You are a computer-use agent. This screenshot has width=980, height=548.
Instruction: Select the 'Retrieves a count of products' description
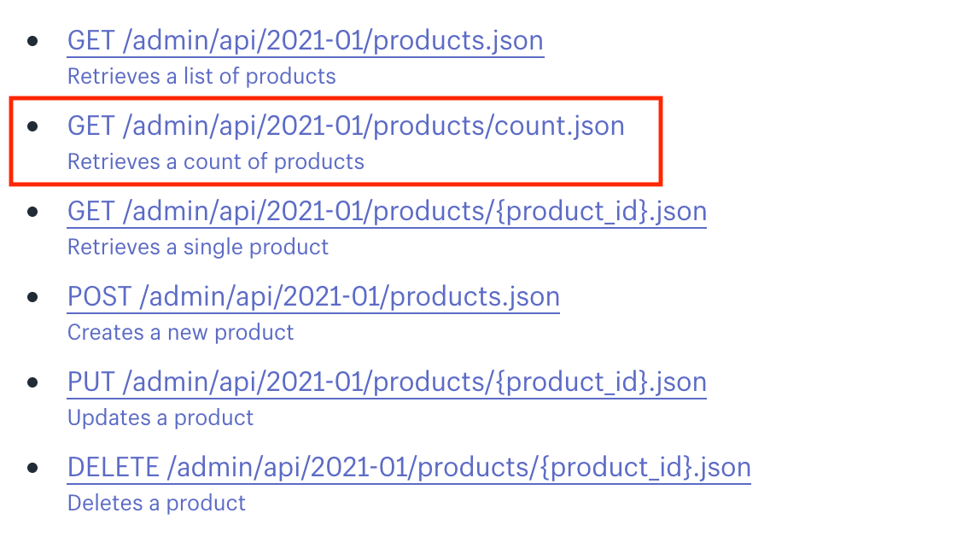[x=216, y=161]
